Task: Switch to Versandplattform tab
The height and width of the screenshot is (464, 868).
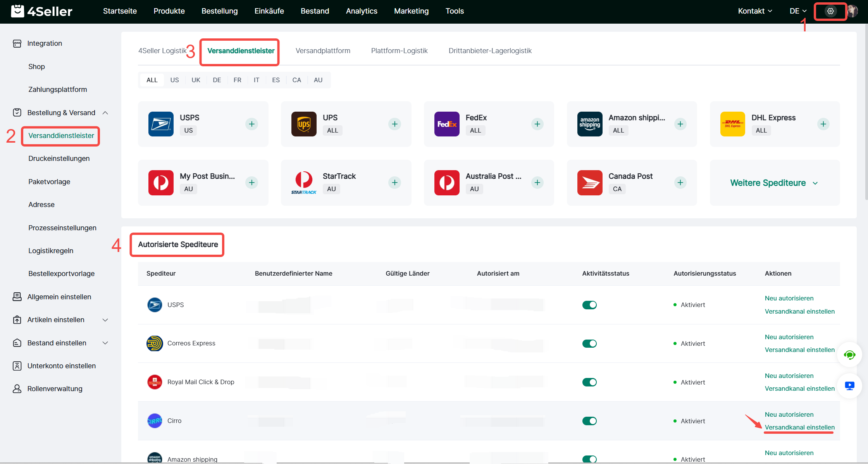Action: [323, 51]
